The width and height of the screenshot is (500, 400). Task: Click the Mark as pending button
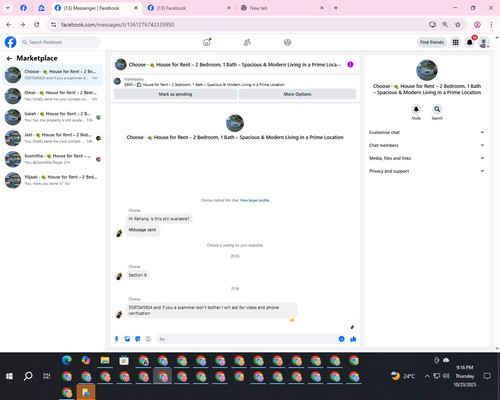click(x=175, y=94)
